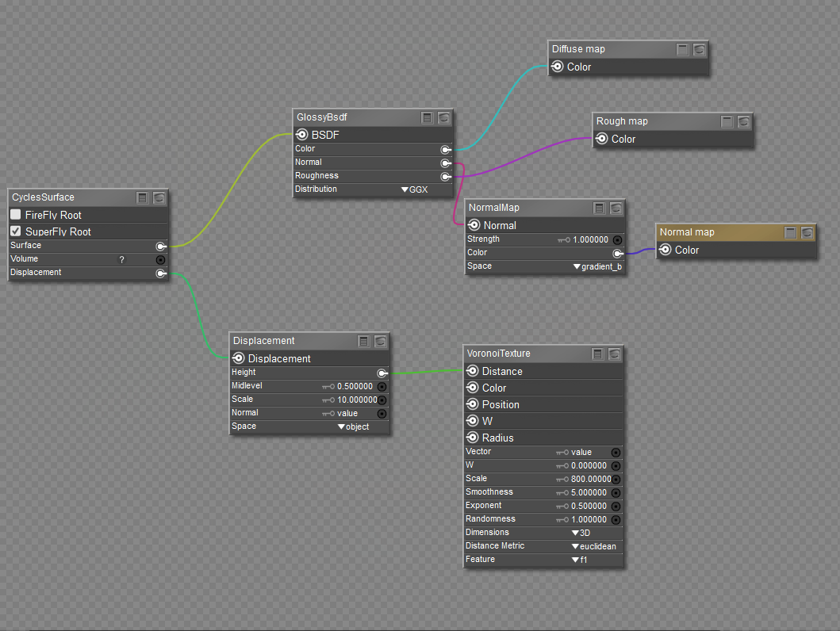Collapse the Rough map node
840x631 pixels.
pyautogui.click(x=727, y=122)
